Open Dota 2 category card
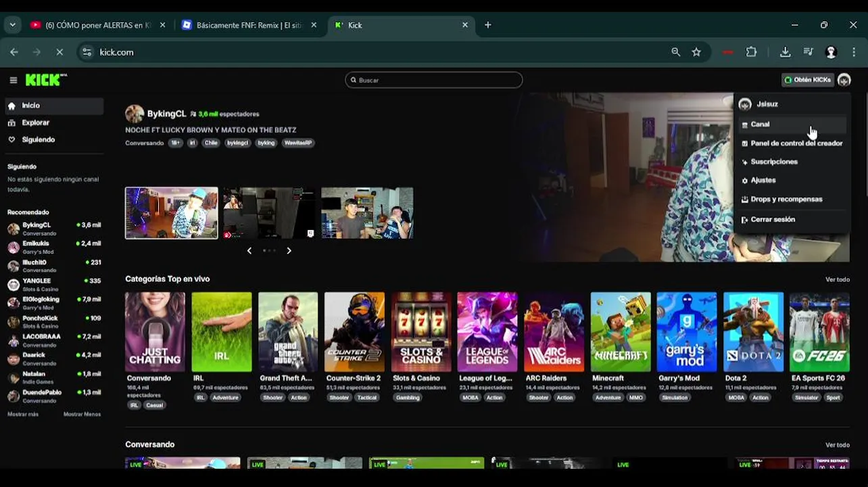This screenshot has width=868, height=487. [753, 332]
